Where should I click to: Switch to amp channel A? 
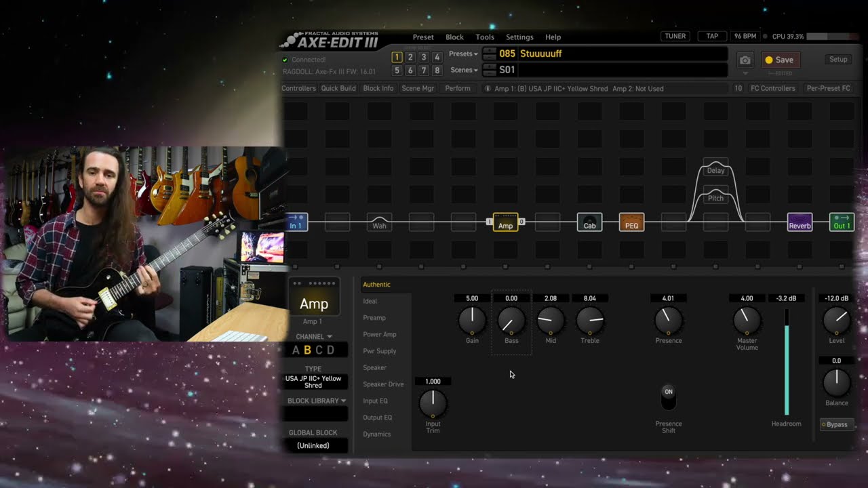pyautogui.click(x=296, y=350)
